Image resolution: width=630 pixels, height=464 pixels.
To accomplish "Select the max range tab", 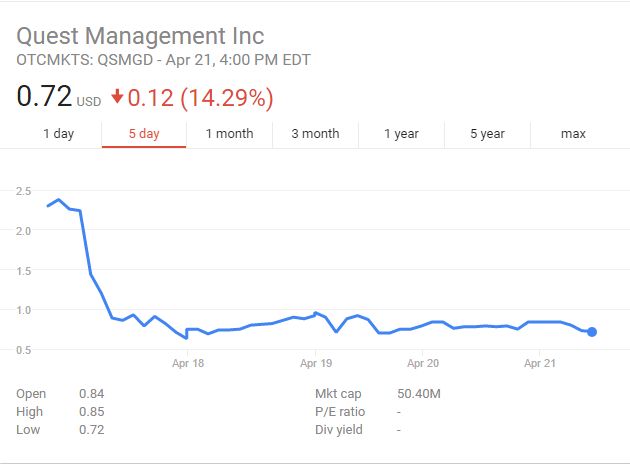I will (573, 134).
